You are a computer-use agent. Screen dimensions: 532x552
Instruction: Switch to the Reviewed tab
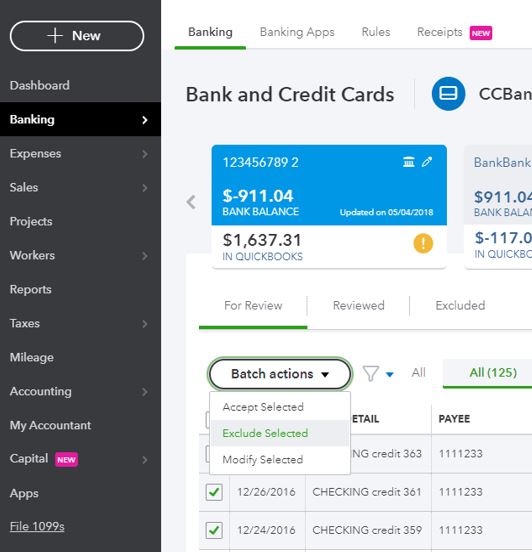coord(358,306)
